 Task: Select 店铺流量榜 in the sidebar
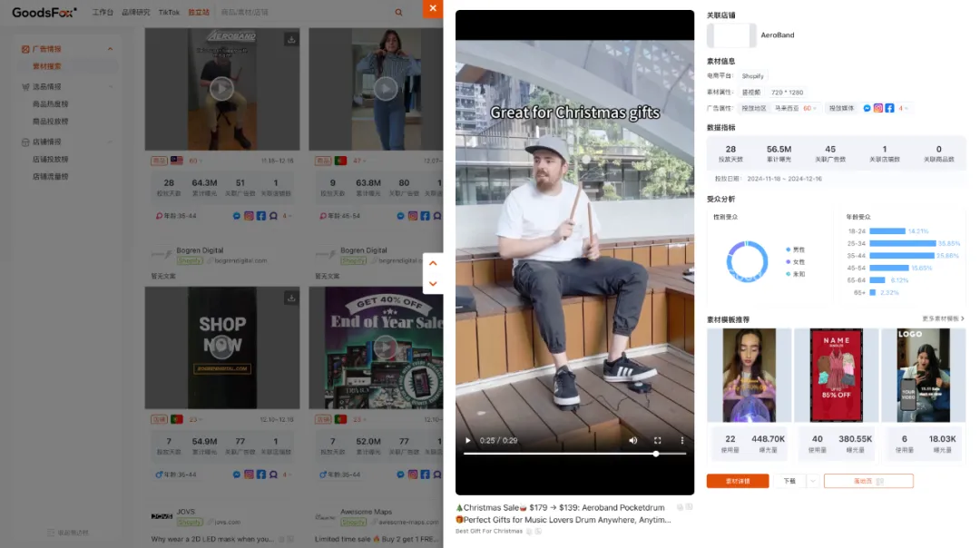coord(50,177)
